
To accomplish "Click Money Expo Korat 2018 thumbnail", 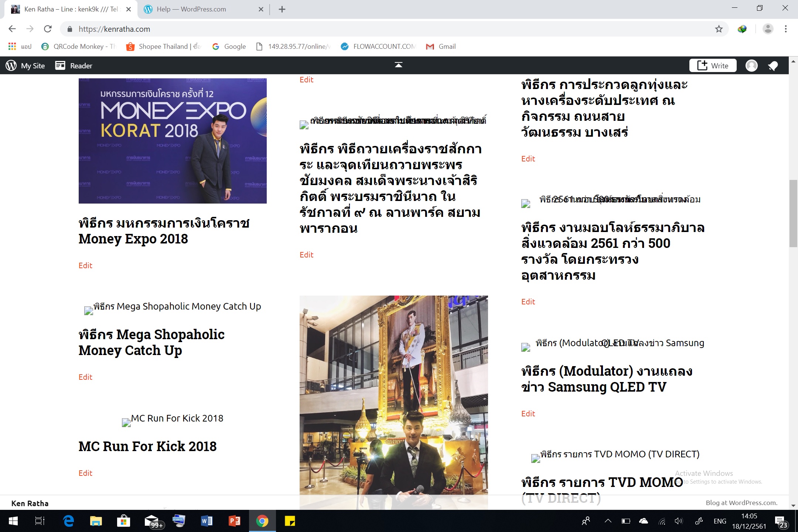I will click(173, 140).
